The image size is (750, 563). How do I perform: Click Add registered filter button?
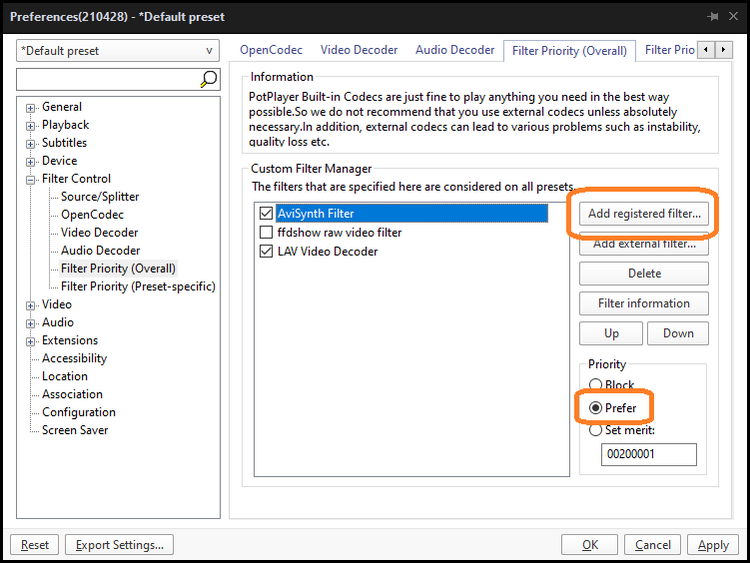click(644, 213)
